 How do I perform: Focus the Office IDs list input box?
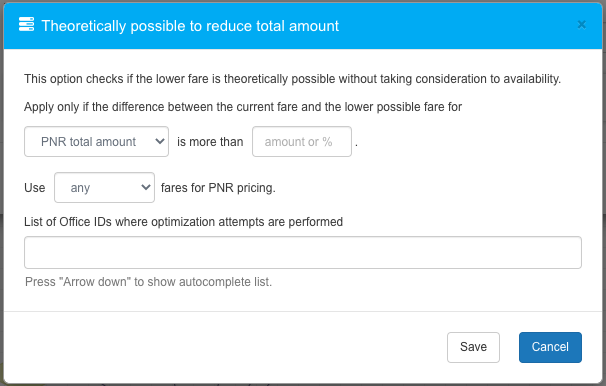[303, 252]
